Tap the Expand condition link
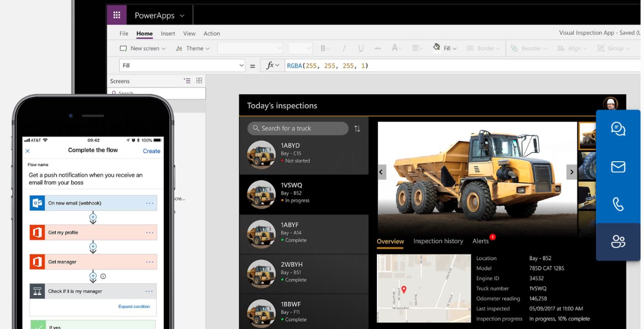This screenshot has height=329, width=644. coord(134,307)
